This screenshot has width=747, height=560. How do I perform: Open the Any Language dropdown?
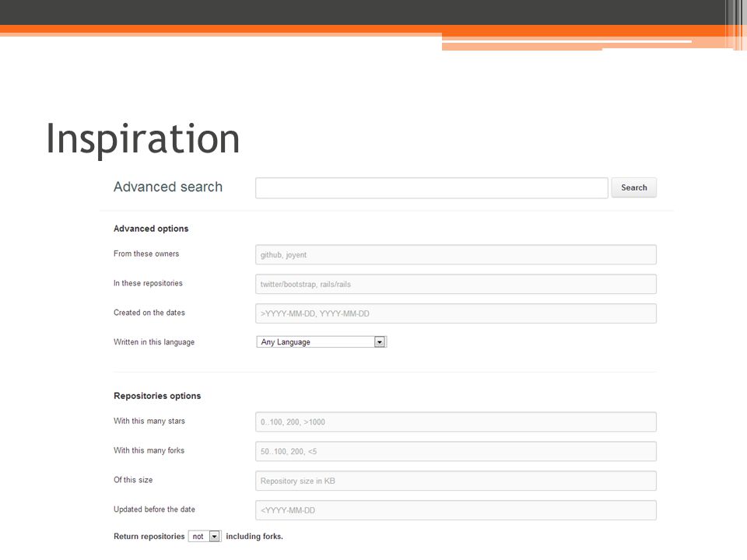(x=321, y=342)
